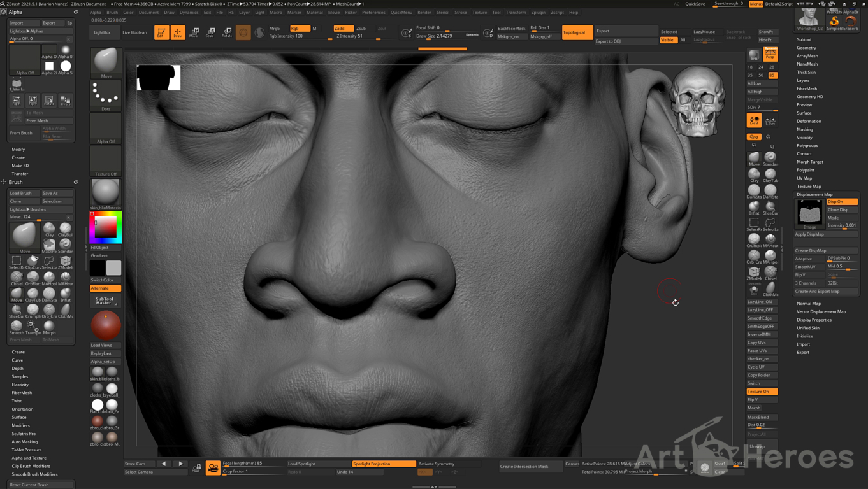Viewport: 868px width, 489px height.
Task: Choose the Chisel brush in Brush palette
Action: [17, 278]
